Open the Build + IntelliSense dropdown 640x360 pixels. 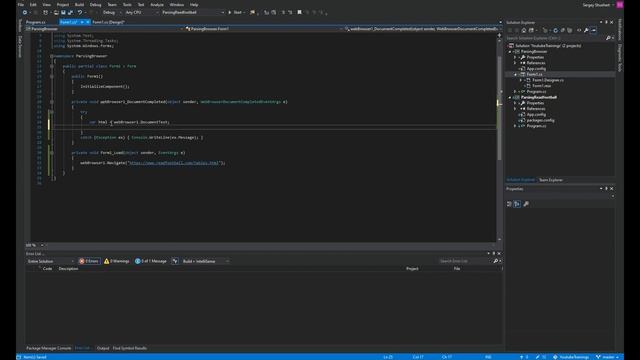pyautogui.click(x=205, y=261)
